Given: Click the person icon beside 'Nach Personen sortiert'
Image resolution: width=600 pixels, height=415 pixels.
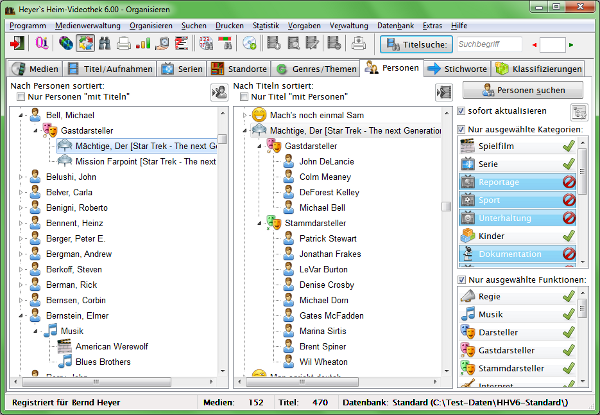Looking at the screenshot, I should [218, 92].
